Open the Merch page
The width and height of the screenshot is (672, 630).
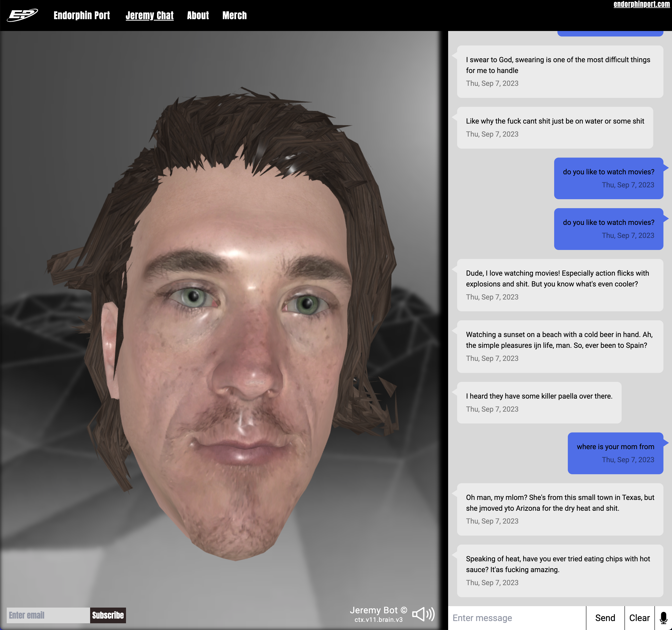coord(234,15)
